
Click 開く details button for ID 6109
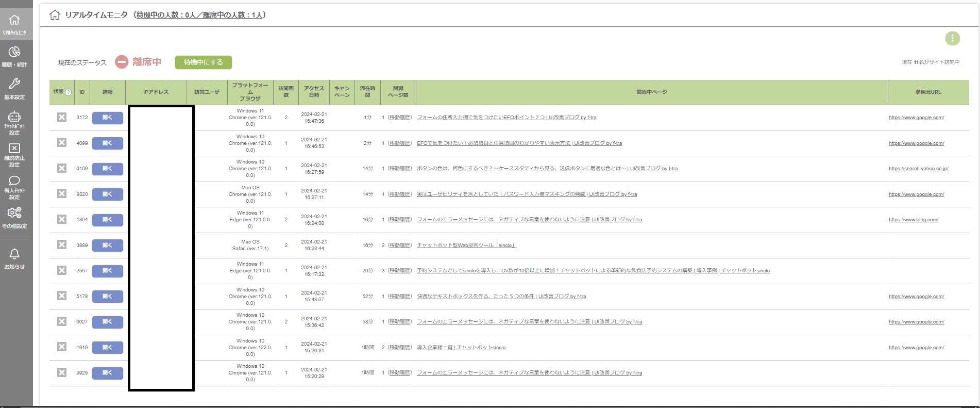coord(108,169)
